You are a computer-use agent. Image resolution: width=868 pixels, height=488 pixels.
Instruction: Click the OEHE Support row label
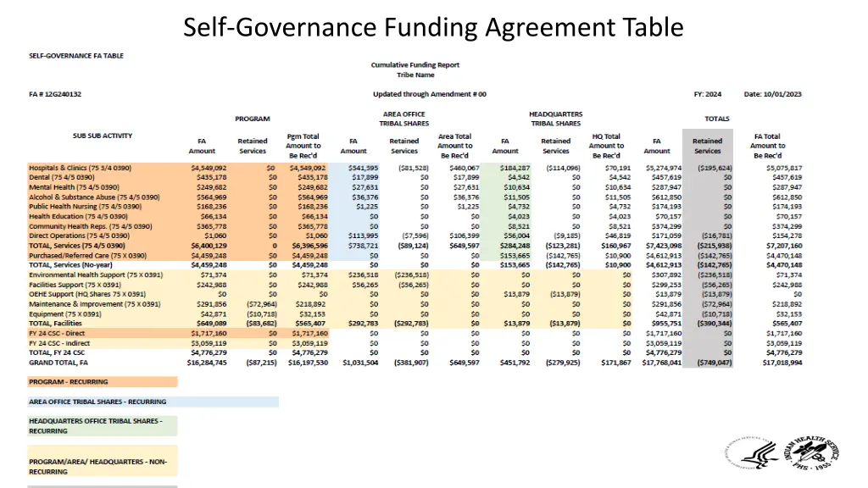point(87,294)
